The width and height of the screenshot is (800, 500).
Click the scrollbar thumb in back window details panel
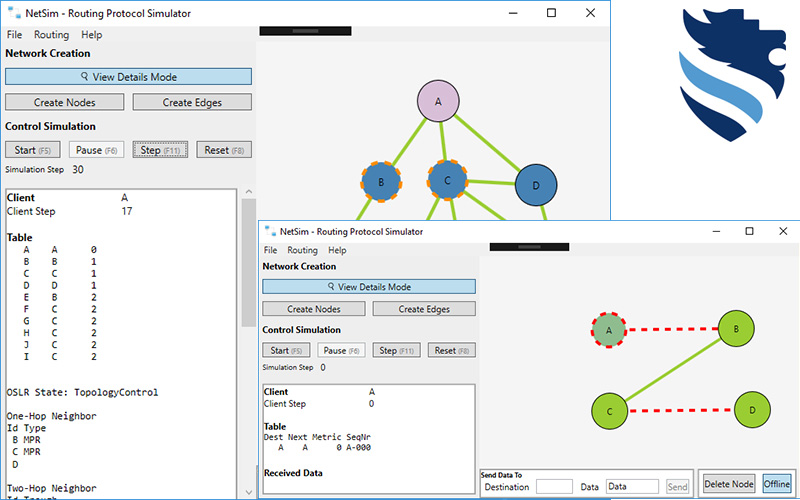[x=248, y=263]
